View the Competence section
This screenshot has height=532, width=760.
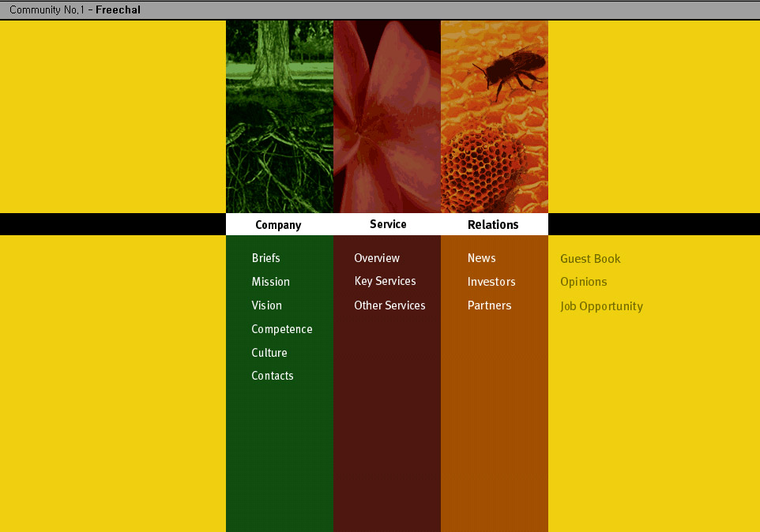coord(281,329)
